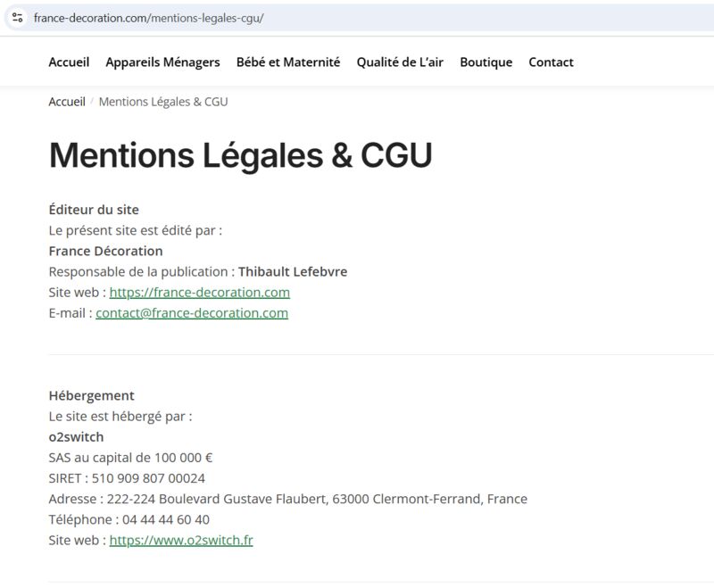Visit the https://www.o2switch.fr link
The height and width of the screenshot is (588, 714).
[x=181, y=541]
